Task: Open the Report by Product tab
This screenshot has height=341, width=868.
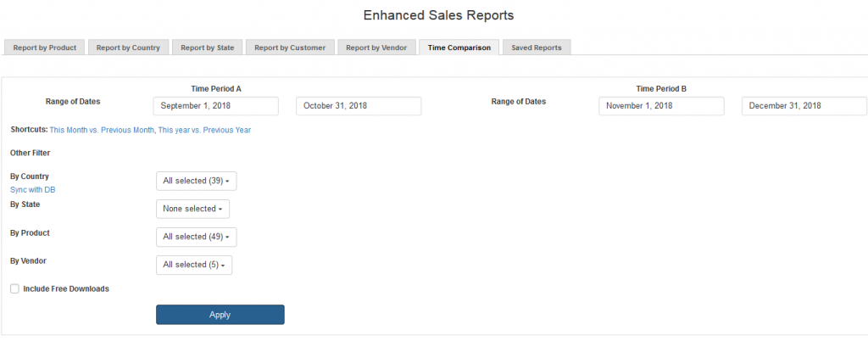Action: pos(45,48)
